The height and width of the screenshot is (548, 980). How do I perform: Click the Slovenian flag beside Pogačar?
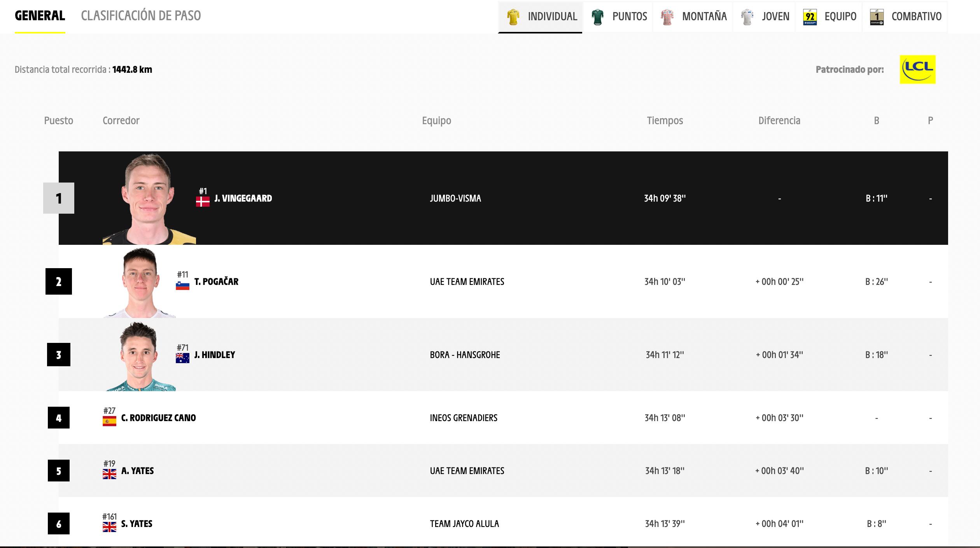tap(182, 285)
